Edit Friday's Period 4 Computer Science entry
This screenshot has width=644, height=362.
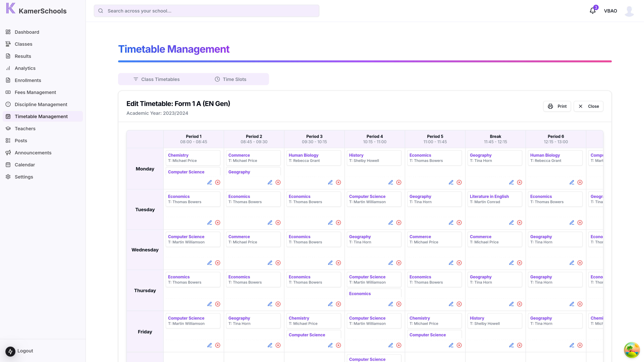click(x=390, y=345)
